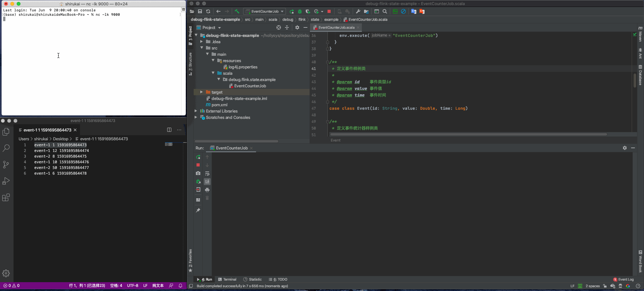Viewport: 644px width, 291px height.
Task: Click the green Build hammer icon
Action: point(237,11)
